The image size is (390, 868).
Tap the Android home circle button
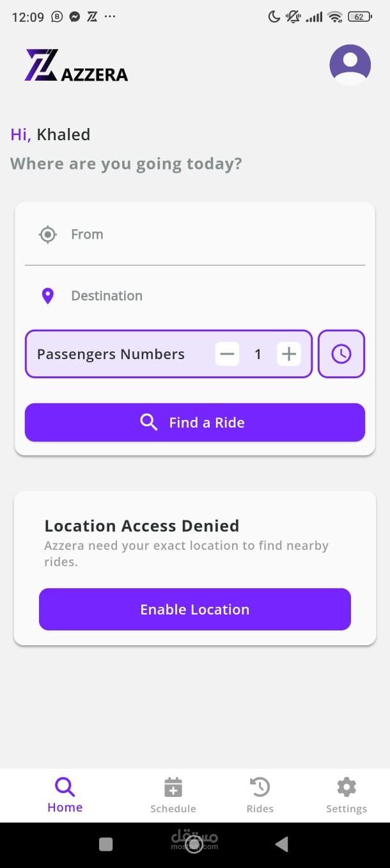(x=194, y=845)
